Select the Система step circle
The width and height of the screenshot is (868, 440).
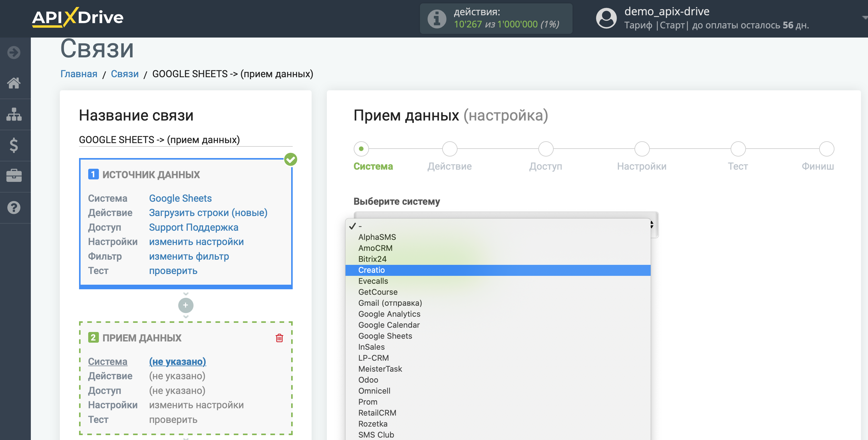coord(361,149)
